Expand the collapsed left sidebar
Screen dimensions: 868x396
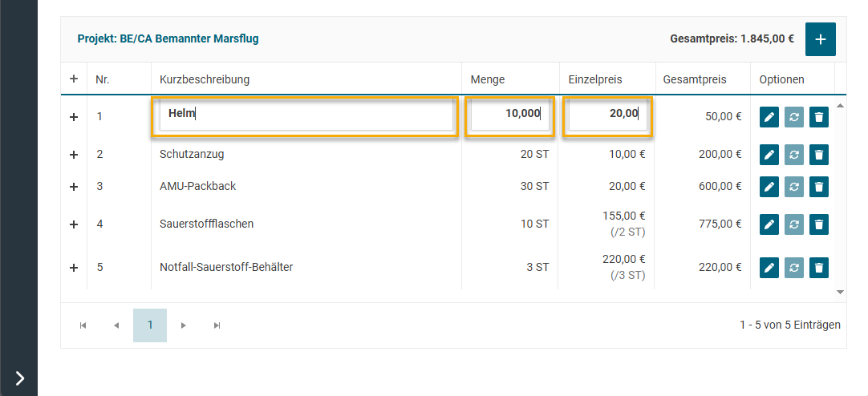[19, 378]
